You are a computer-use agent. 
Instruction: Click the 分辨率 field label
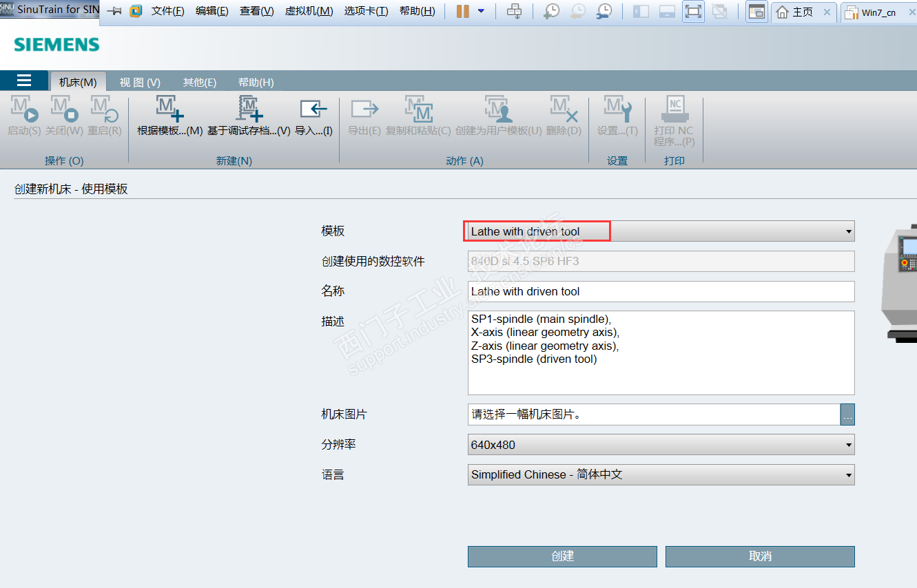[339, 445]
